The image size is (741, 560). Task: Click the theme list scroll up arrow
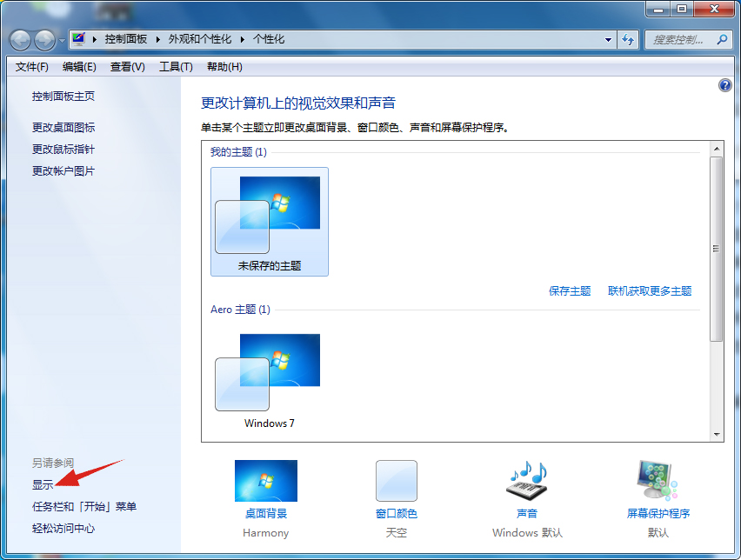click(x=717, y=149)
